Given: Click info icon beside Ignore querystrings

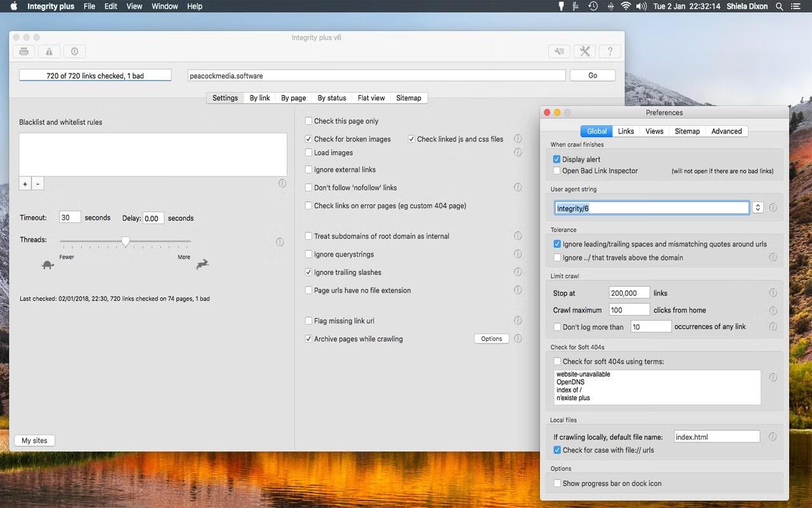Looking at the screenshot, I should 518,254.
